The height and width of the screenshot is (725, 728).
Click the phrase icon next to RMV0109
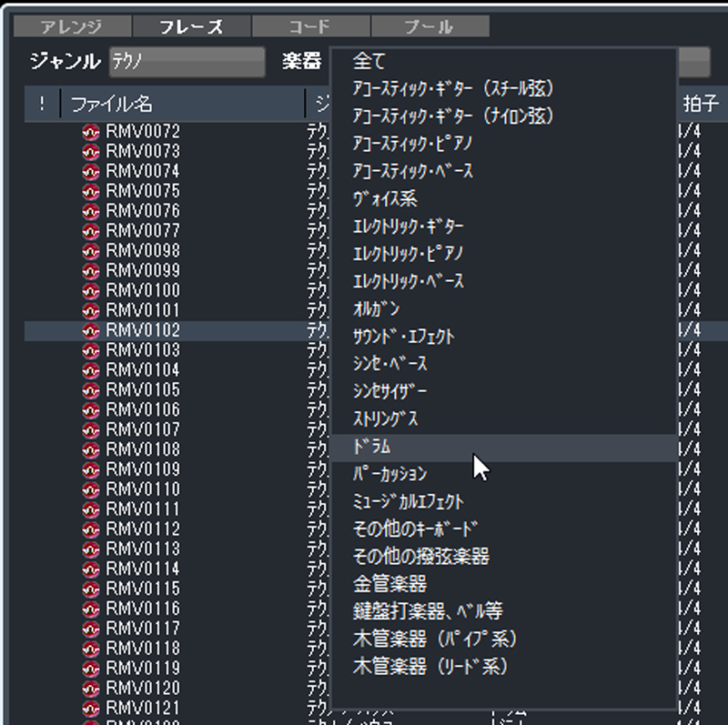pos(90,469)
